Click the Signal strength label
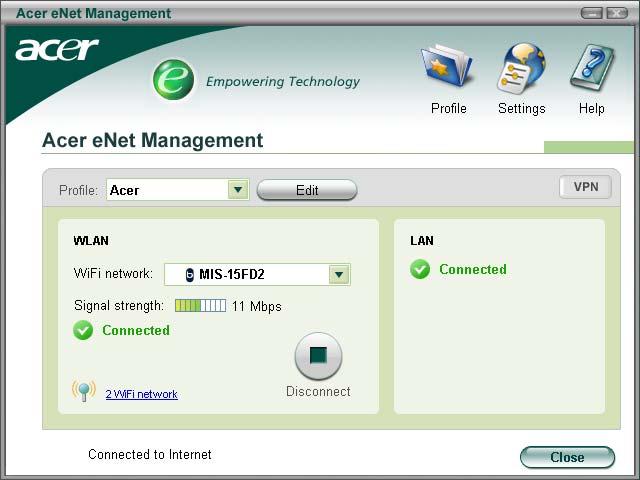The width and height of the screenshot is (640, 480). (x=119, y=305)
